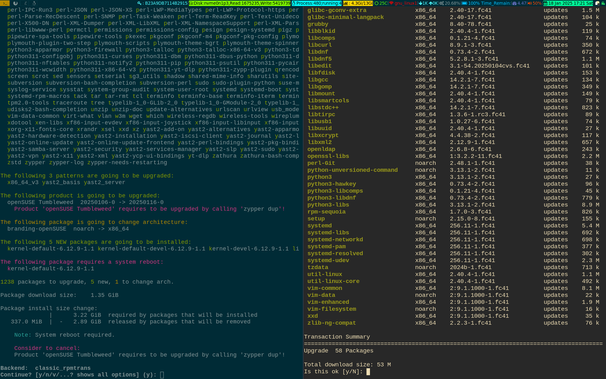This screenshot has height=379, width=606.
Task: Click the rightmost green tray icon in top bar
Action: click(602, 3)
